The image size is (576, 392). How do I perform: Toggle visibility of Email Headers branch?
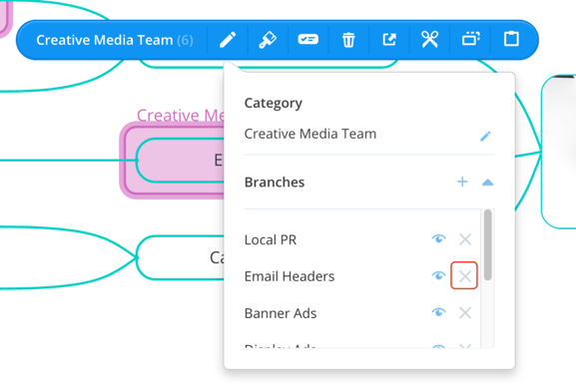click(438, 275)
